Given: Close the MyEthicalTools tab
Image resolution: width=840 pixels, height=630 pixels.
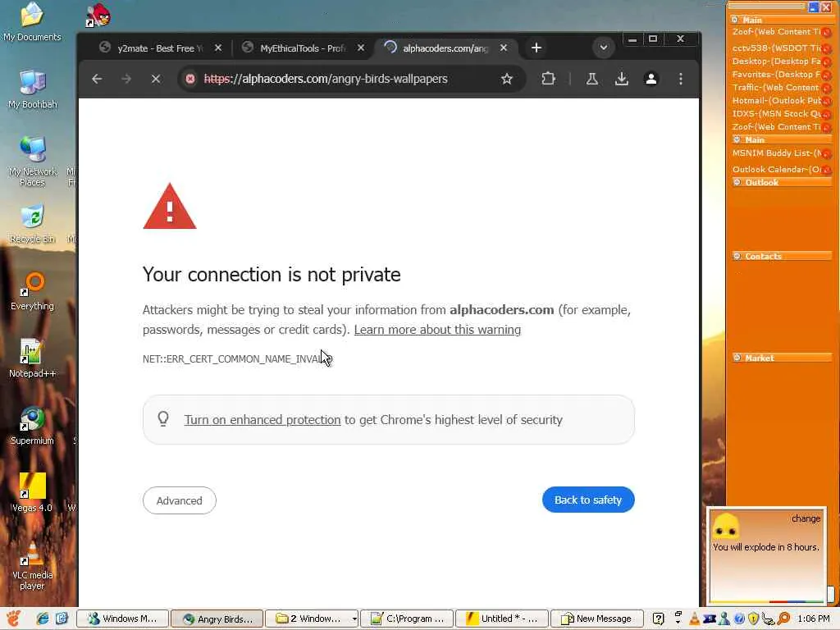Looking at the screenshot, I should coord(361,48).
